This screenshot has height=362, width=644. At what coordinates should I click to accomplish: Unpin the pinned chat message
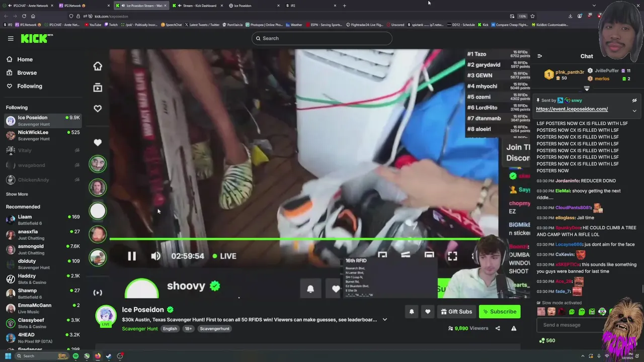(x=634, y=101)
